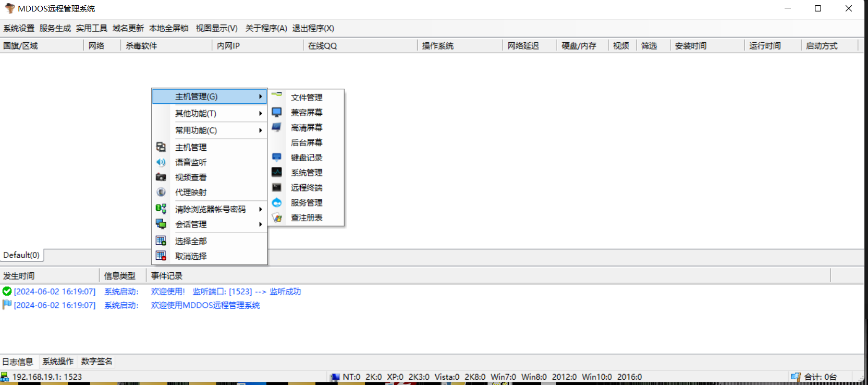
Task: Click the 主机管理 icon in context menu
Action: (161, 147)
